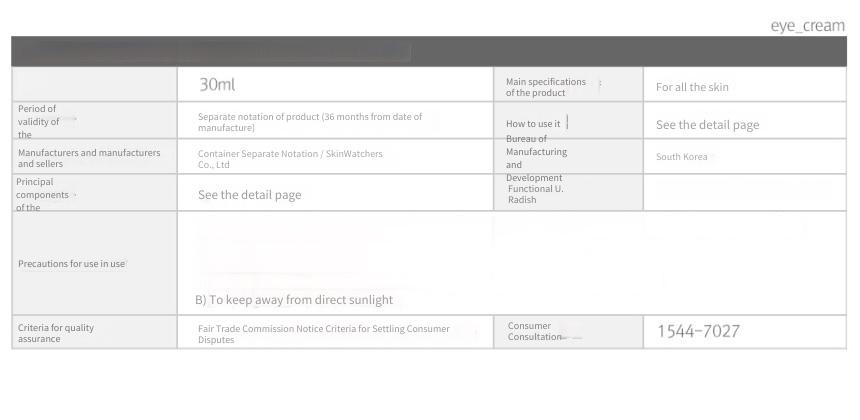Click the 1544-7027 phone number
The height and width of the screenshot is (420, 860).
pos(698,331)
